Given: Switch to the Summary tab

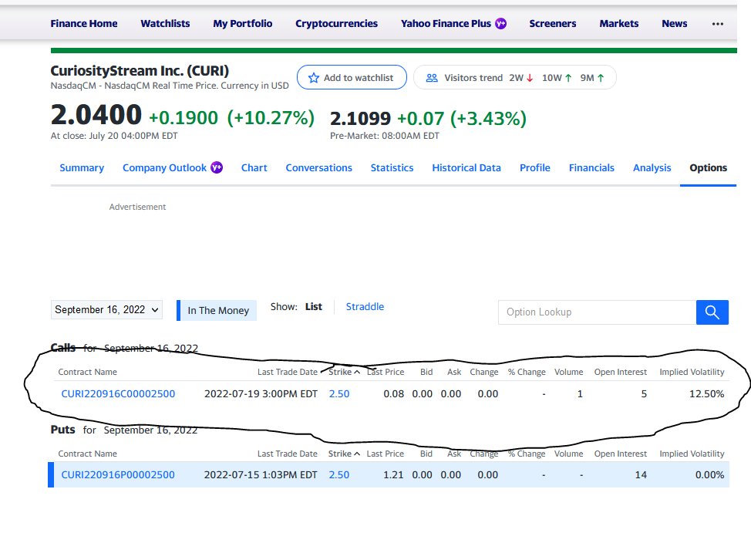Looking at the screenshot, I should point(82,167).
